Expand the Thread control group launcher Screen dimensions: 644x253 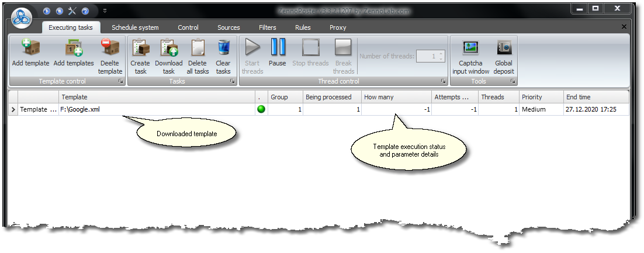pos(442,82)
